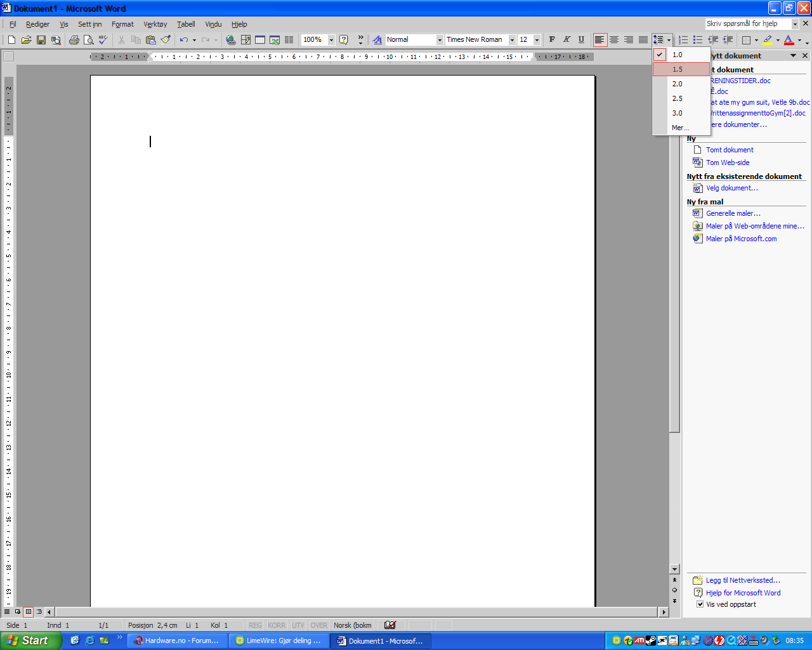Switch to Hardware.no Forum taskbar window
Screen dimensions: 812x650
tap(178, 640)
